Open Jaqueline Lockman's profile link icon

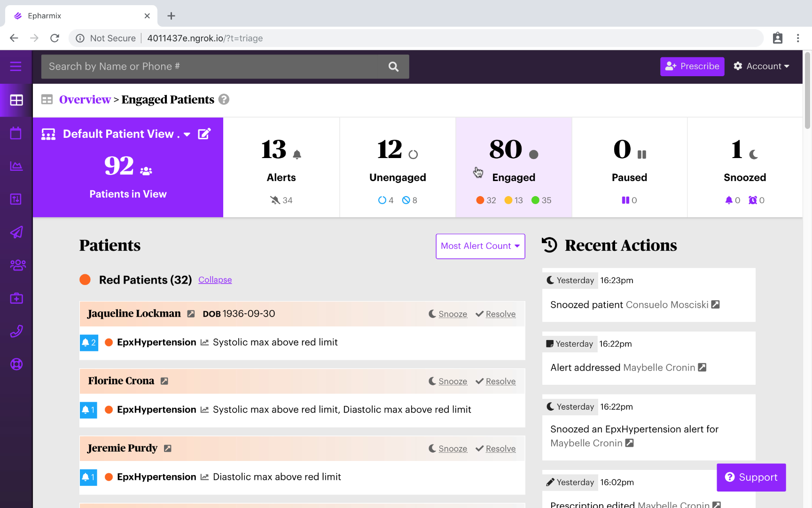click(x=191, y=314)
